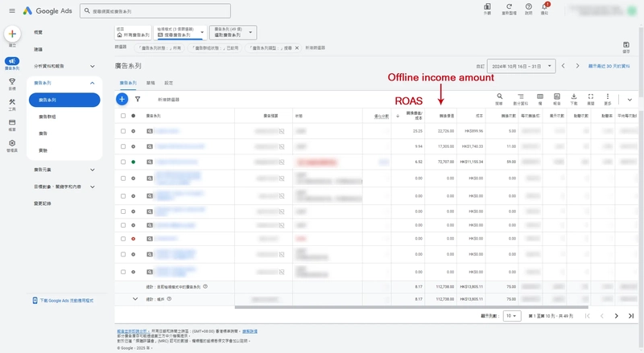The image size is (644, 353).
Task: Collapse the table toolbar chevron
Action: point(630,100)
